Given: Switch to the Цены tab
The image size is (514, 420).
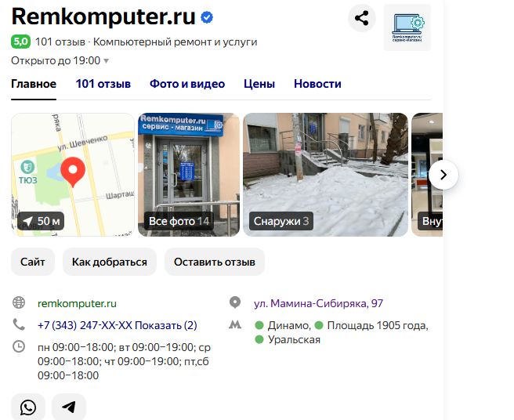Looking at the screenshot, I should (x=259, y=84).
